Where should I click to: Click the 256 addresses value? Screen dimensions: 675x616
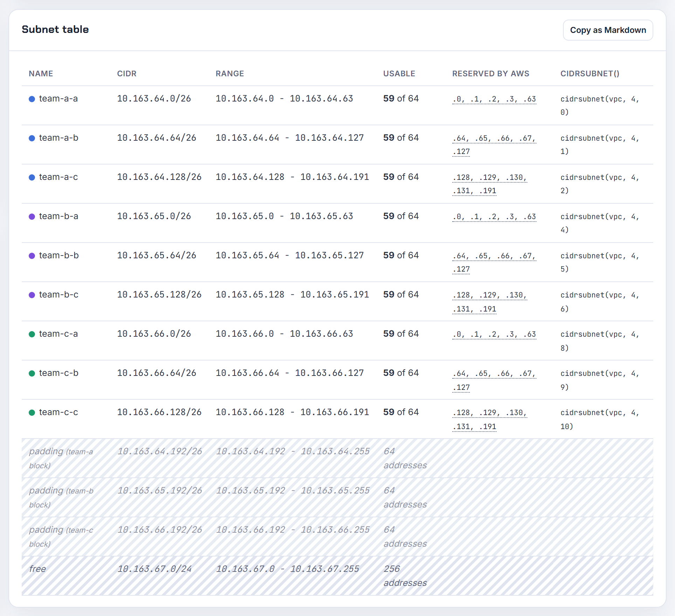click(405, 576)
